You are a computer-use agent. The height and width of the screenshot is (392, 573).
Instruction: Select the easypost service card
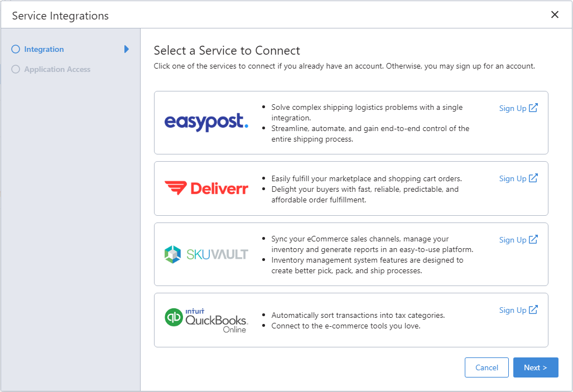(350, 122)
